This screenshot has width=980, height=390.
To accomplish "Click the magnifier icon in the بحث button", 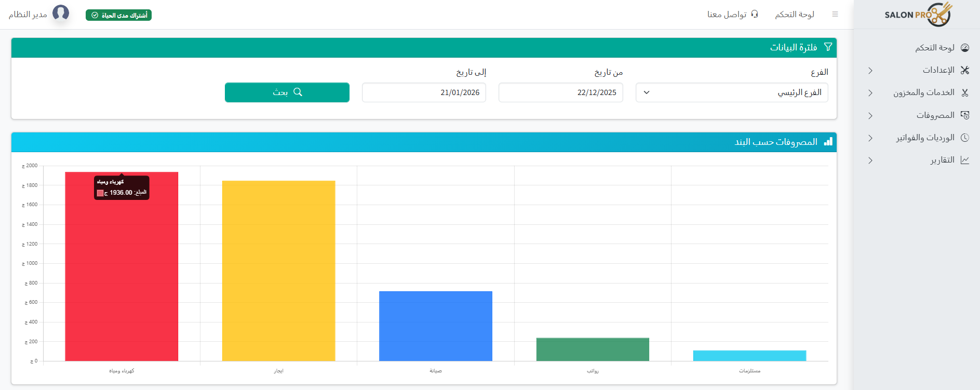I will click(x=298, y=92).
